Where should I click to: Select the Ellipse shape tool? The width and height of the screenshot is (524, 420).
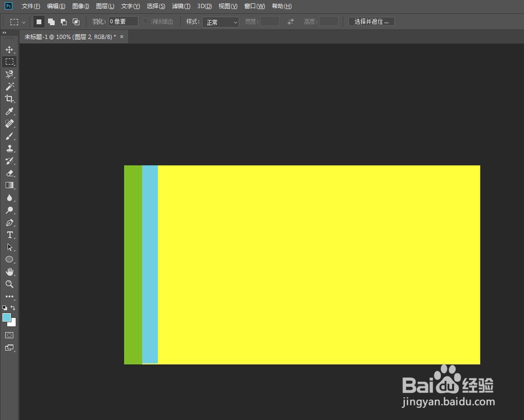point(9,259)
